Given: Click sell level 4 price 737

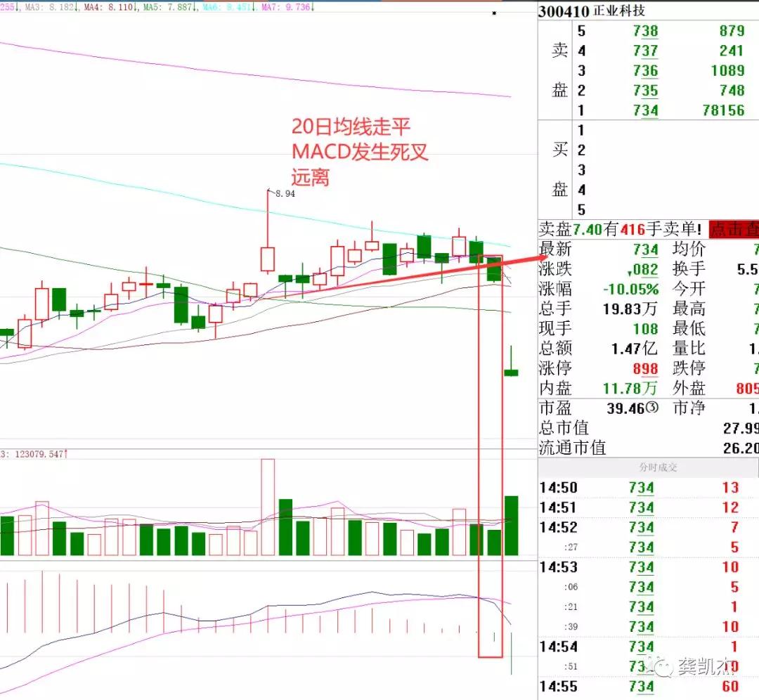Looking at the screenshot, I should point(646,51).
